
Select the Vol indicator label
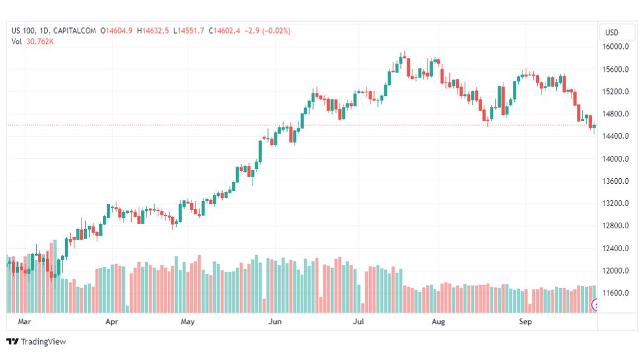pos(17,41)
